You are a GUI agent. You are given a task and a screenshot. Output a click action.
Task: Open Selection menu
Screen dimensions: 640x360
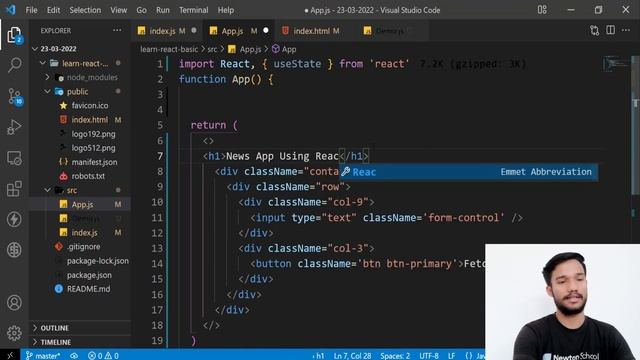click(x=85, y=10)
